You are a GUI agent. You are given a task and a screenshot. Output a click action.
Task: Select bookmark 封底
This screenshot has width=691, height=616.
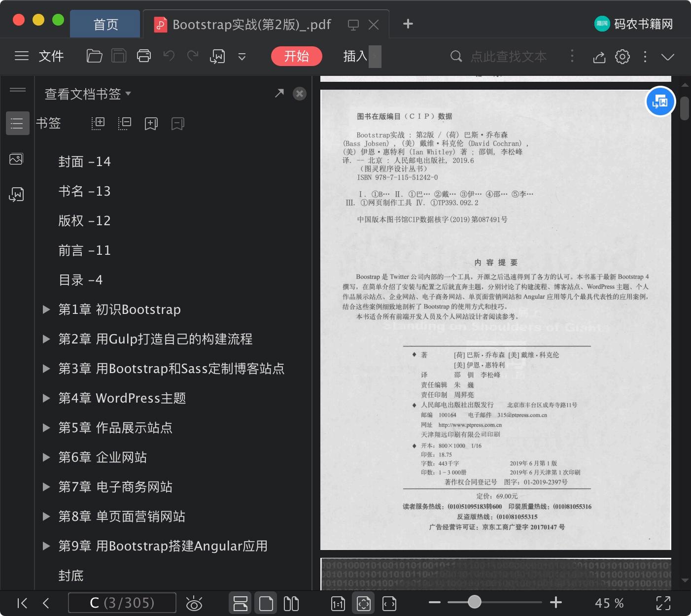(x=71, y=576)
